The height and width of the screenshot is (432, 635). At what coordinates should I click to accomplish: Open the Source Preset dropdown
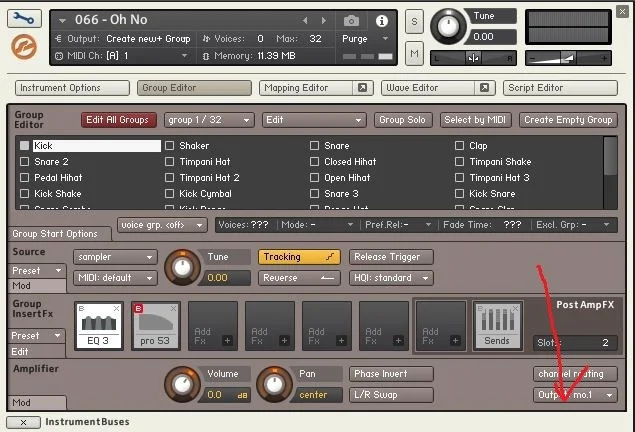(x=37, y=270)
